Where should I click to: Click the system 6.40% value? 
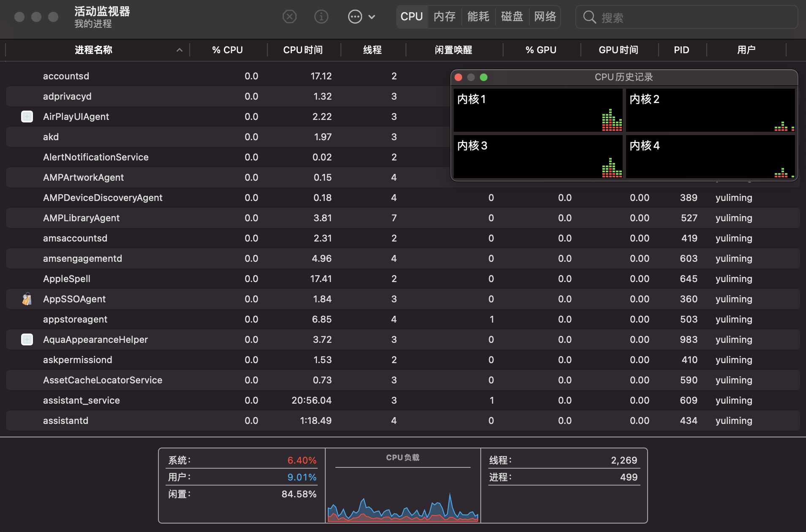[x=302, y=460]
